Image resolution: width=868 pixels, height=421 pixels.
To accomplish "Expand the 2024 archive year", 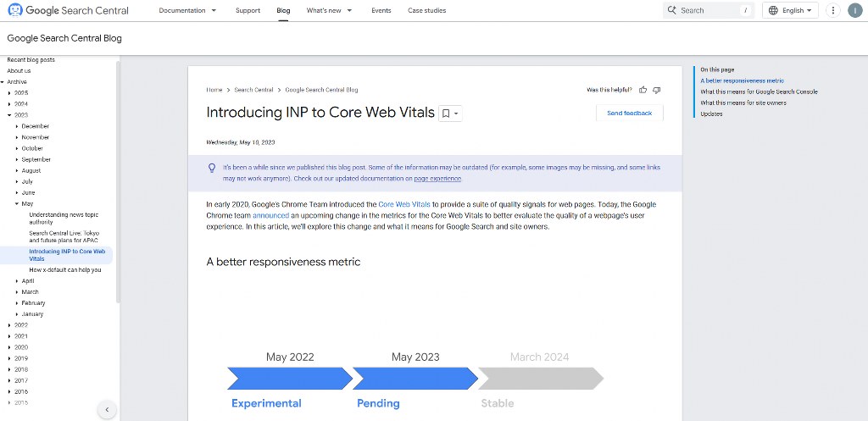I will tap(10, 104).
